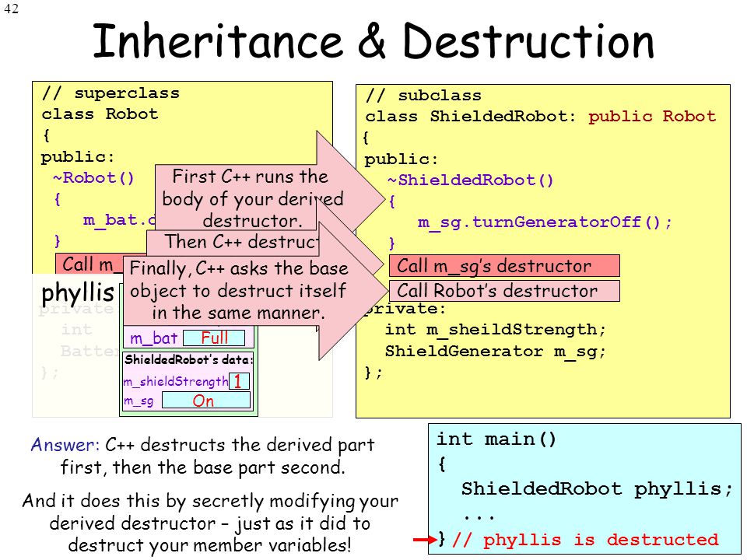
Task: Select the title "Inheritance & Destruction"
Action: pyautogui.click(x=373, y=41)
